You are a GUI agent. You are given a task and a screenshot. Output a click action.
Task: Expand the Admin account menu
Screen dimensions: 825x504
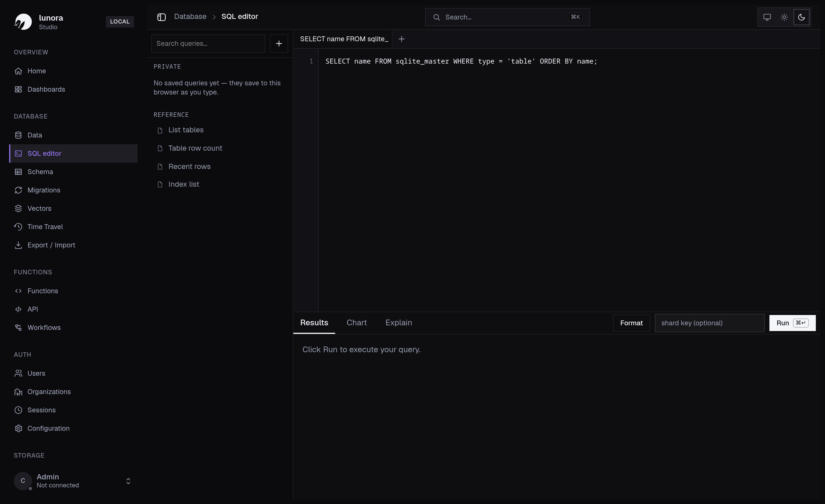(128, 481)
